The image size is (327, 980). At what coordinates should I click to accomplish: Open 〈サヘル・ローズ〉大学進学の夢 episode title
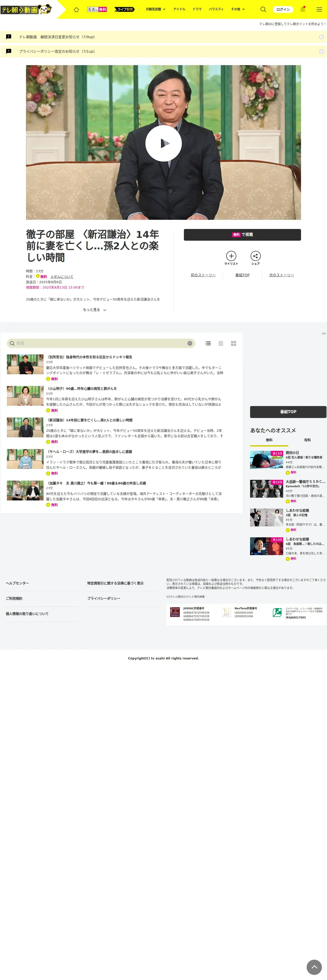pos(89,452)
